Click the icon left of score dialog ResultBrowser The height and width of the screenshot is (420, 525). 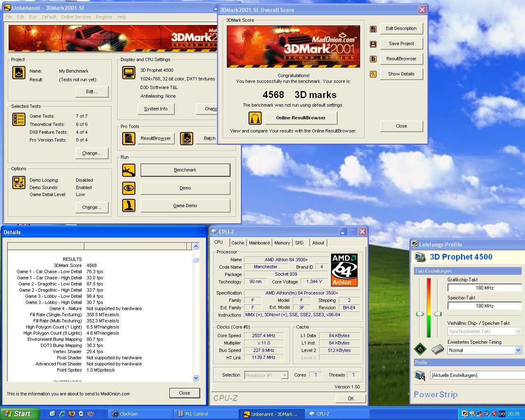pos(373,59)
